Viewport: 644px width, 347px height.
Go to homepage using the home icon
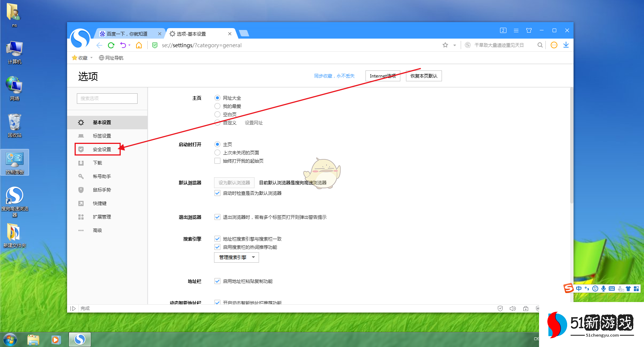[x=139, y=45]
